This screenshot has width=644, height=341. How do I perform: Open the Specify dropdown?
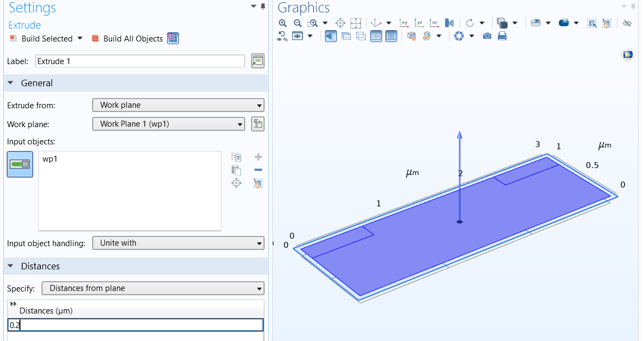tap(153, 288)
